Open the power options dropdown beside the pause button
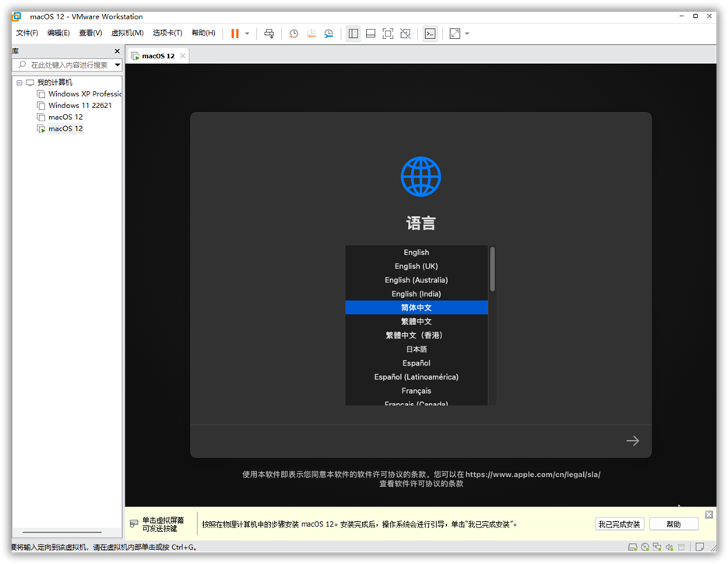The width and height of the screenshot is (728, 564). (247, 33)
